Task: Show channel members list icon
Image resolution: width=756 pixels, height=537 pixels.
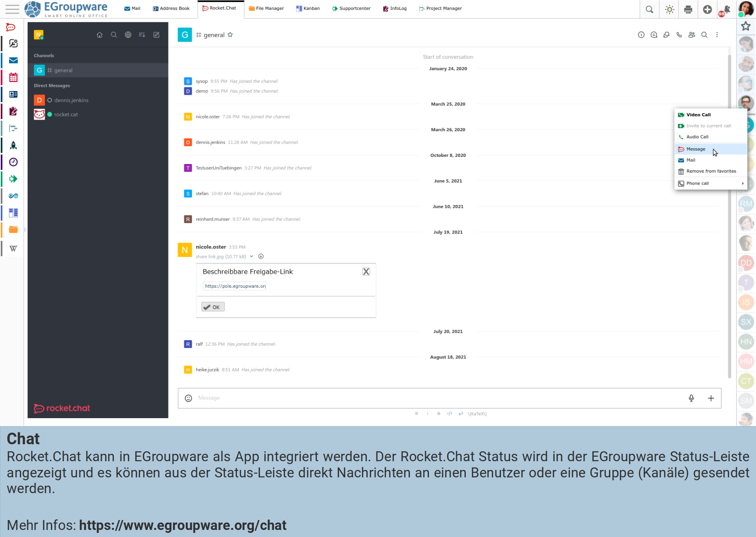Action: (691, 35)
